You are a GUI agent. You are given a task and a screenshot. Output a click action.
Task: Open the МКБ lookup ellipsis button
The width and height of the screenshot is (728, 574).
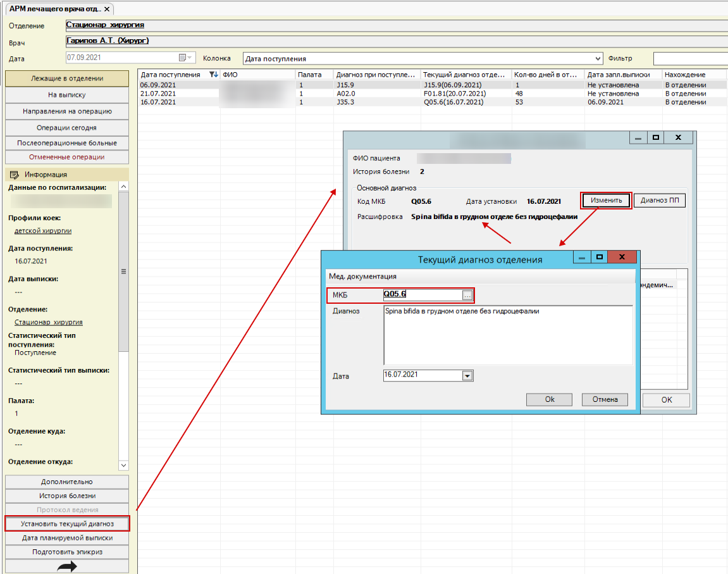point(467,296)
